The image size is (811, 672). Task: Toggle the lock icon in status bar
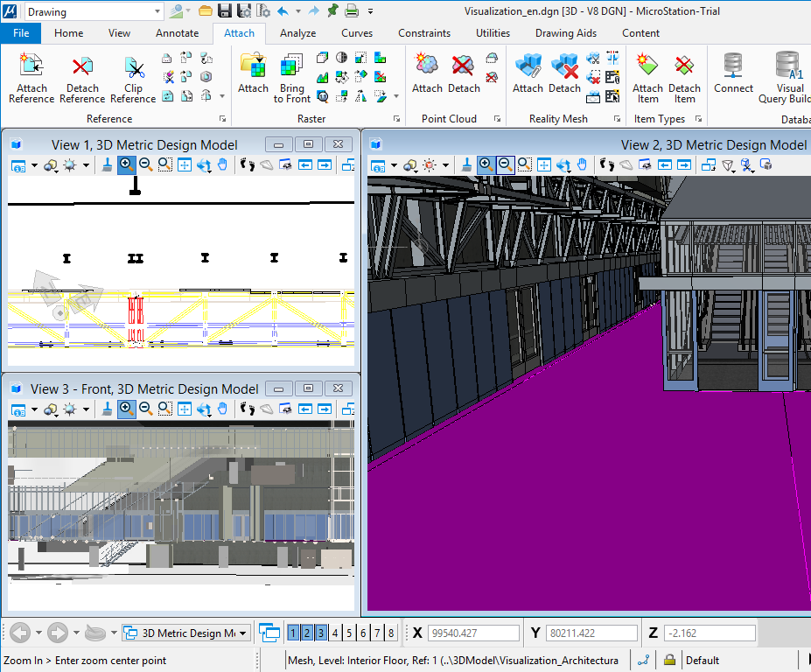point(669,660)
